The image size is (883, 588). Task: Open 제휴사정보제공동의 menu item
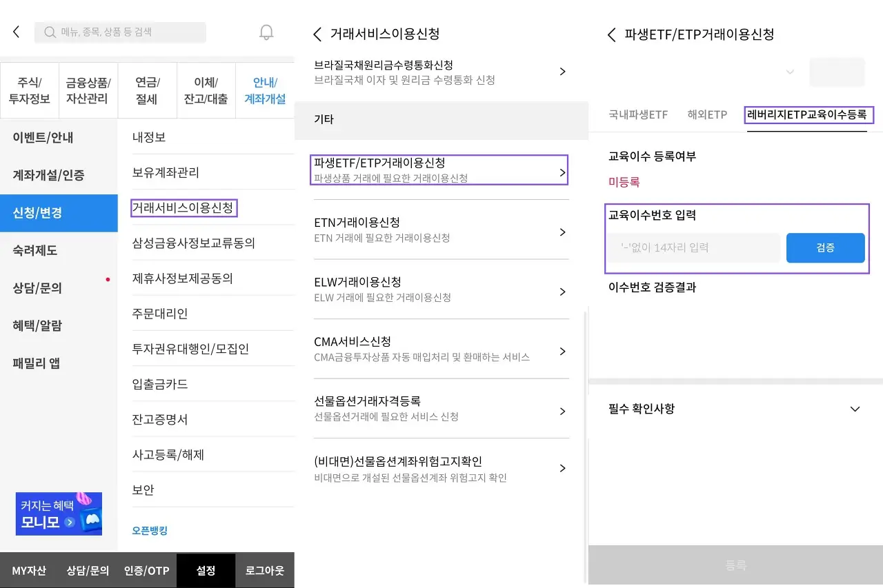[213, 278]
